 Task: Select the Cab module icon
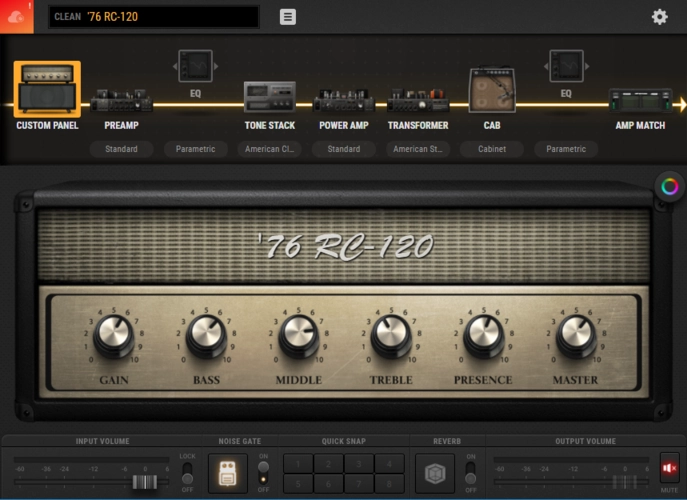(x=492, y=90)
